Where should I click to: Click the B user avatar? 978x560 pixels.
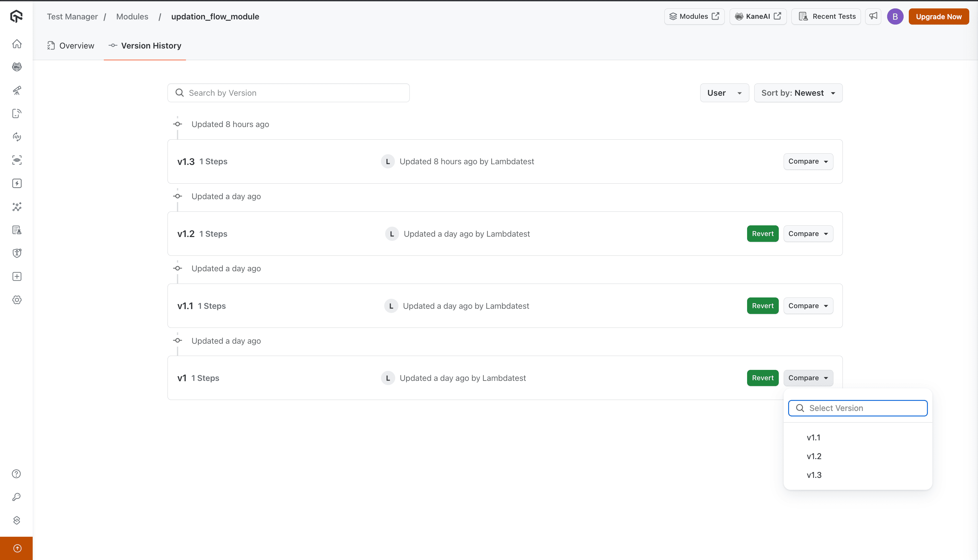click(895, 16)
